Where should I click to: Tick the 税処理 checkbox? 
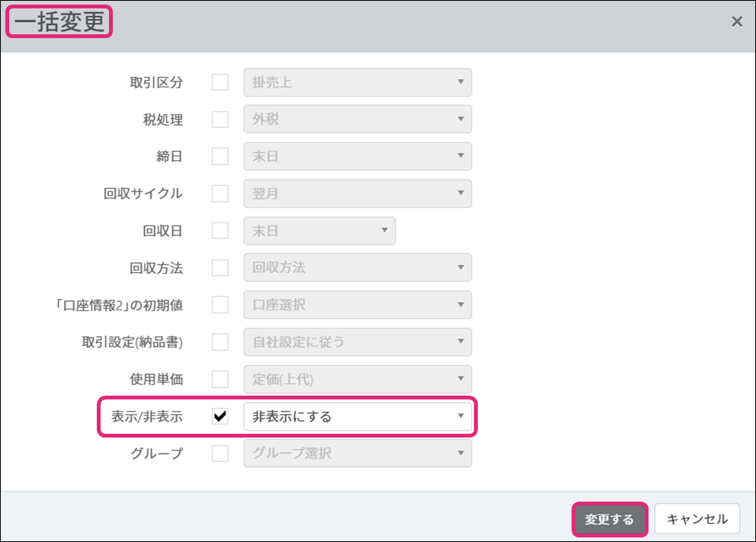(220, 120)
